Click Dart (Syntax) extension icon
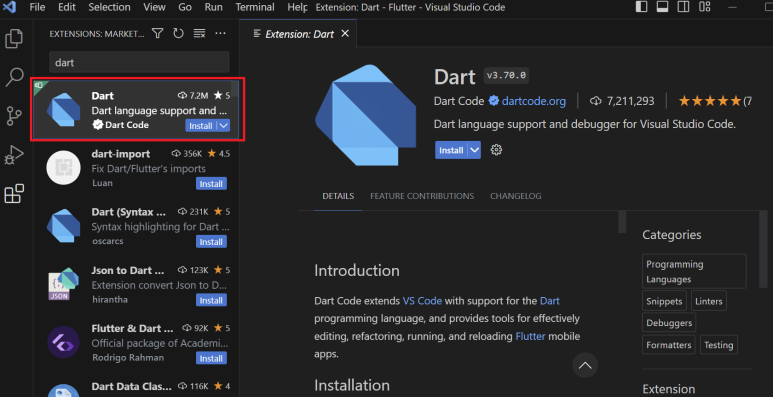Screen dimensions: 773x397 point(63,226)
